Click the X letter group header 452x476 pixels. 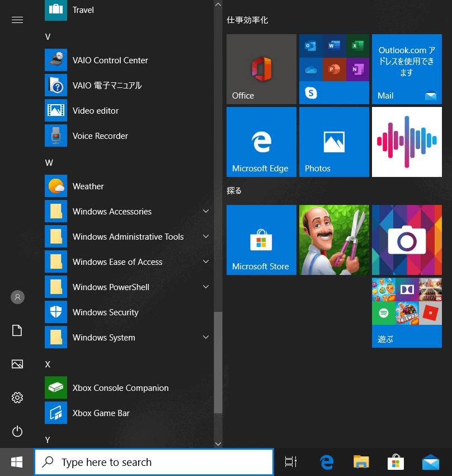48,365
